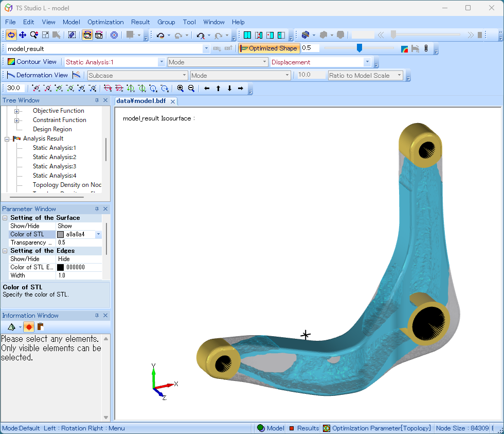504x434 pixels.
Task: Toggle Deformation View
Action: tap(37, 75)
